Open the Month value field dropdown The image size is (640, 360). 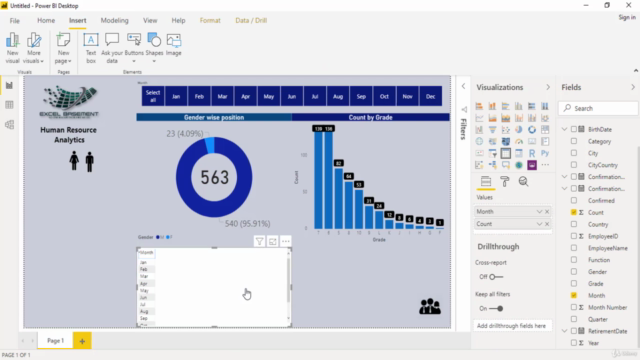(539, 211)
